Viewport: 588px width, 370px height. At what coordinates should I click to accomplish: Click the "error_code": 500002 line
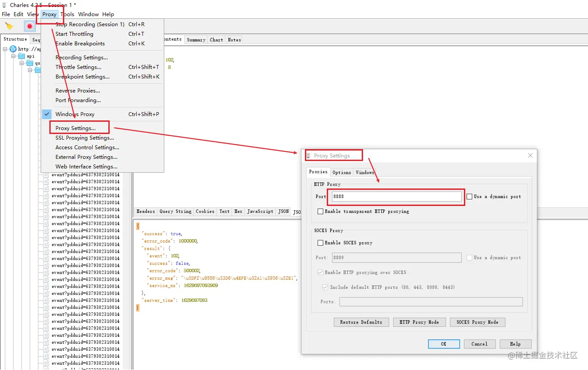coord(173,271)
